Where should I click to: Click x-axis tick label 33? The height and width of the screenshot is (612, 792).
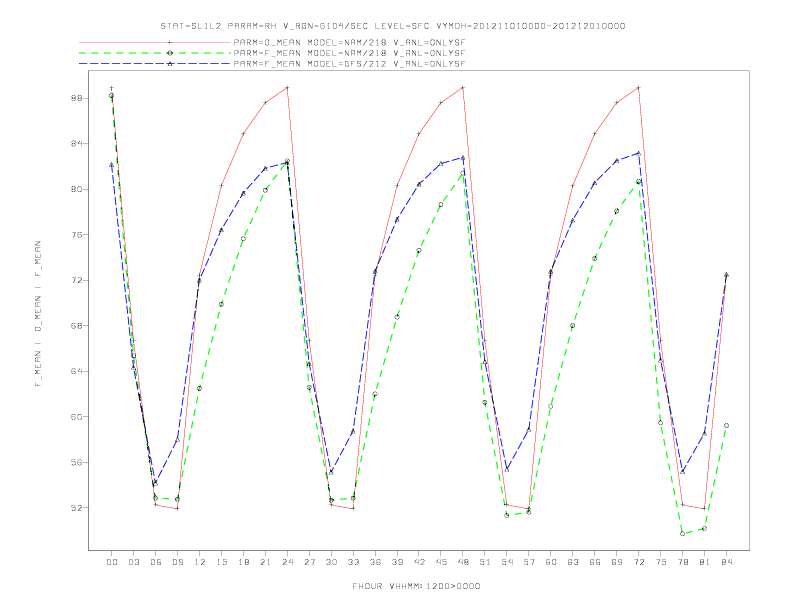coord(353,562)
